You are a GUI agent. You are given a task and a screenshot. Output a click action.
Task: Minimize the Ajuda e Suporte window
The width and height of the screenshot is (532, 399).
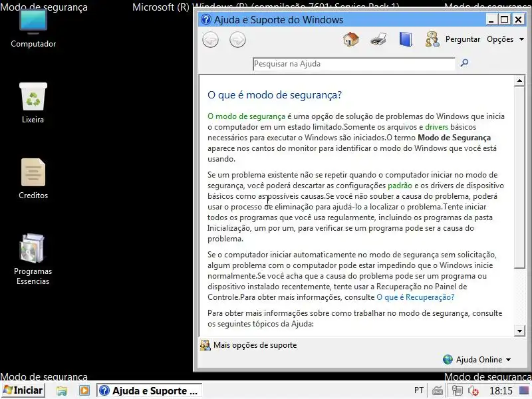[x=491, y=20]
